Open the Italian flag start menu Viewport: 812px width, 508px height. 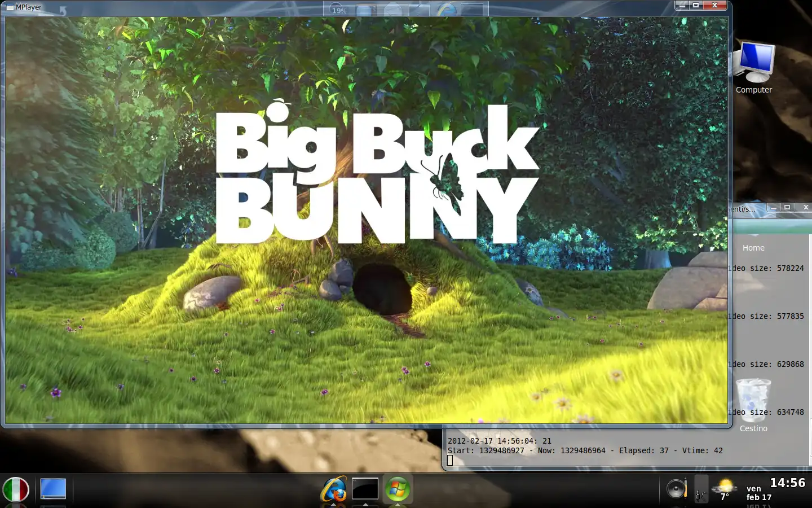[x=16, y=489]
